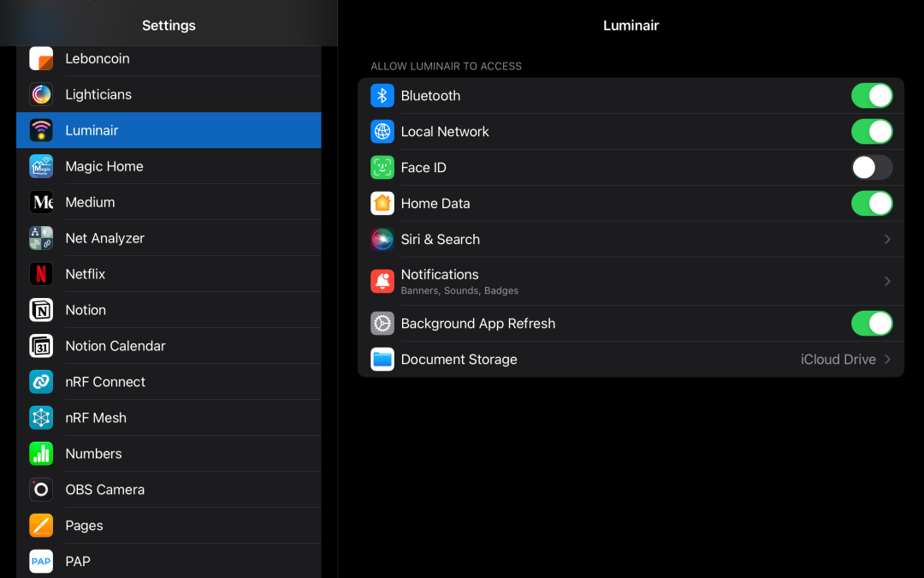Expand Notifications settings chevron
This screenshot has height=578, width=924.
(887, 281)
